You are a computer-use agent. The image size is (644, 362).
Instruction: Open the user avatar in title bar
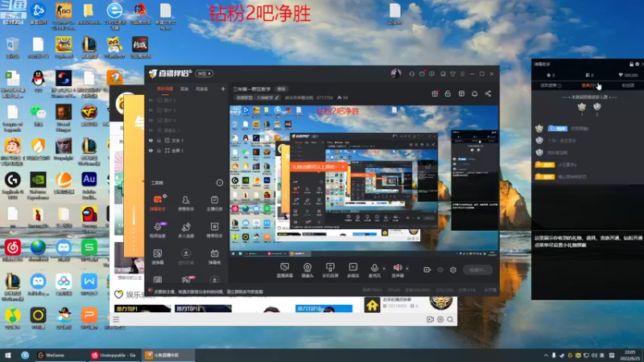(x=395, y=73)
